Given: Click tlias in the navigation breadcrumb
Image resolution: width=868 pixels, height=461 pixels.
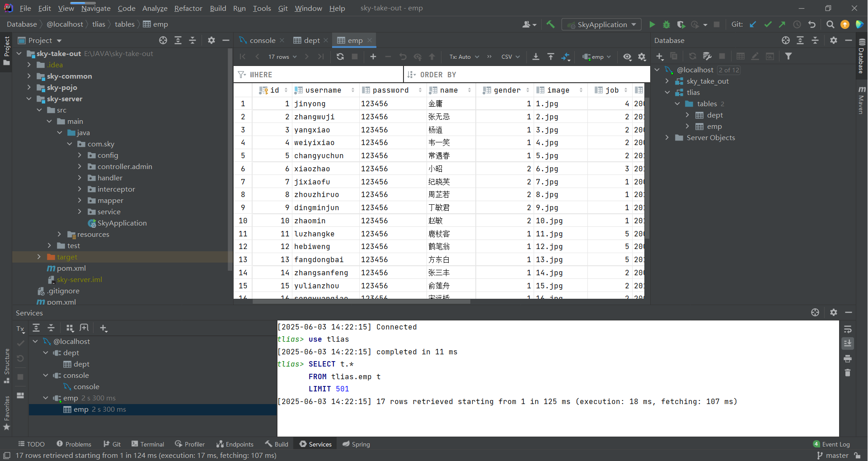Looking at the screenshot, I should pyautogui.click(x=99, y=24).
